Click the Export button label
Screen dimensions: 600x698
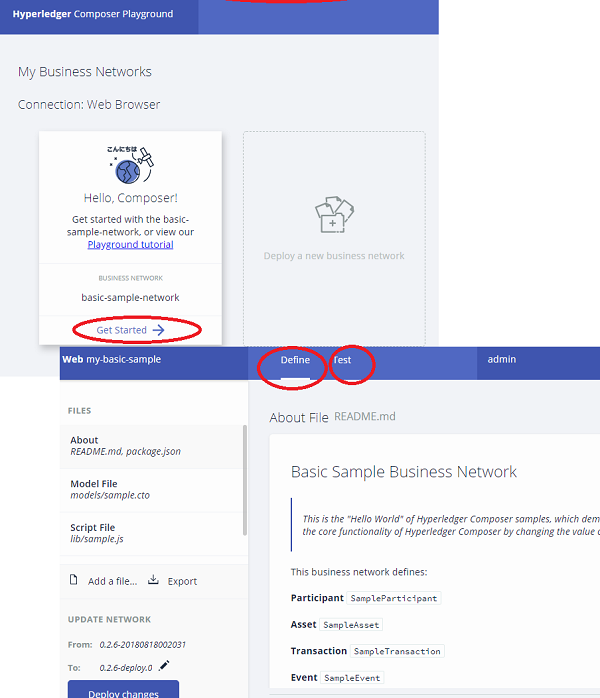pyautogui.click(x=182, y=581)
